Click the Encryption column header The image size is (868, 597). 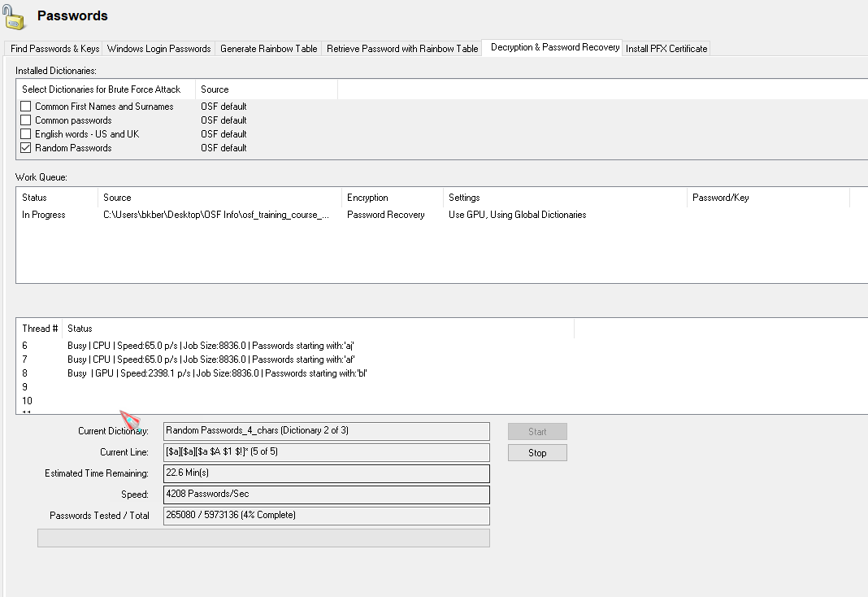click(393, 198)
